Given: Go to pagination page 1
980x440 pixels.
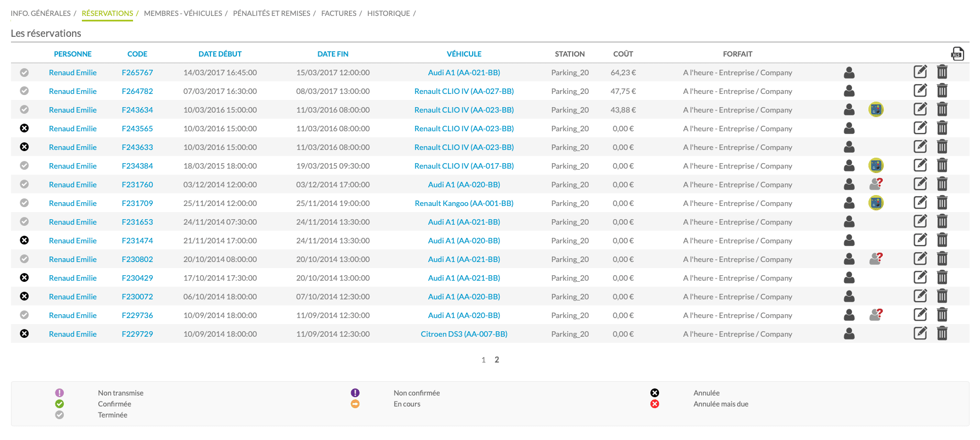Looking at the screenshot, I should (x=484, y=360).
